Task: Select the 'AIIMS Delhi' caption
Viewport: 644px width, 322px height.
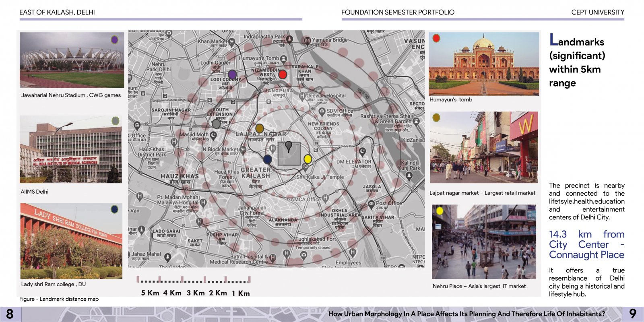Action: tap(35, 192)
